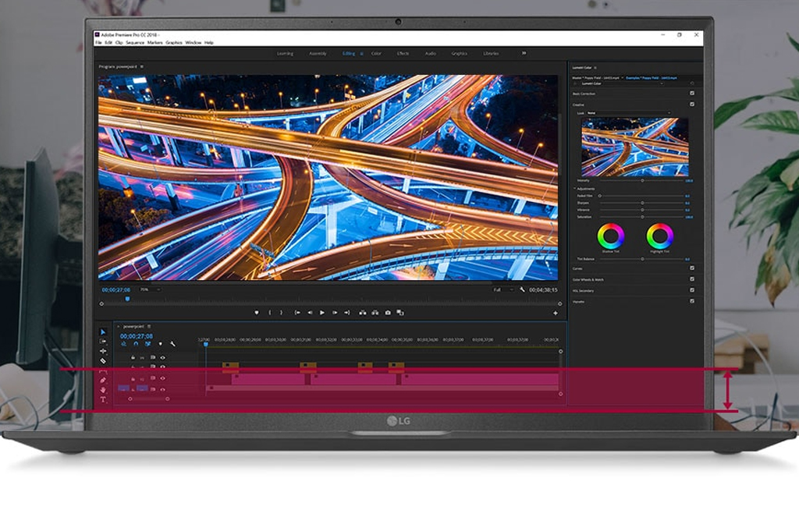799x532 pixels.
Task: Open timeline display settings wrench
Action: pyautogui.click(x=172, y=344)
